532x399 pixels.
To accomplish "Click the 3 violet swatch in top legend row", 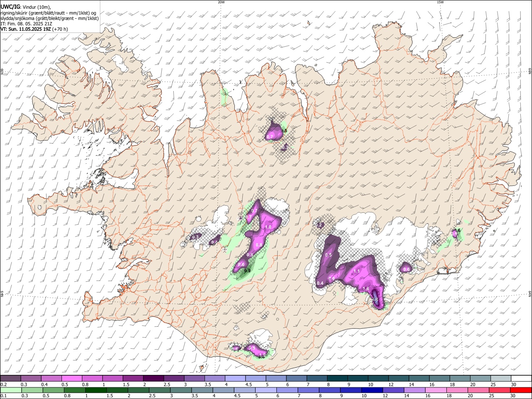I will [194, 378].
